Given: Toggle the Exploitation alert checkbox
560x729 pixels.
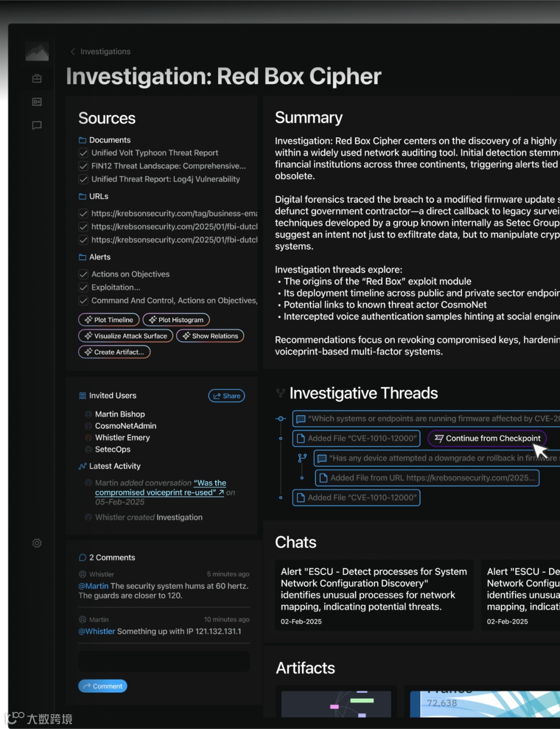Looking at the screenshot, I should coord(83,287).
